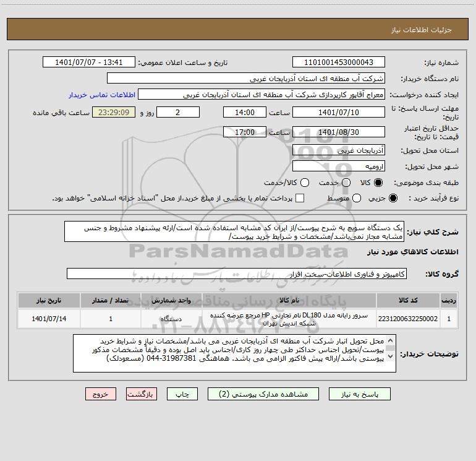
Task: Choose the متوسط purchase type radio
Action: tap(357, 198)
